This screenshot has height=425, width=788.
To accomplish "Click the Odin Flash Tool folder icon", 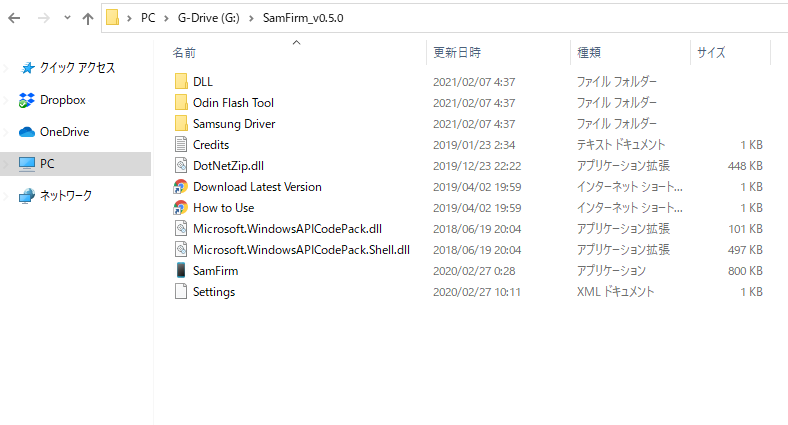I will (x=181, y=102).
